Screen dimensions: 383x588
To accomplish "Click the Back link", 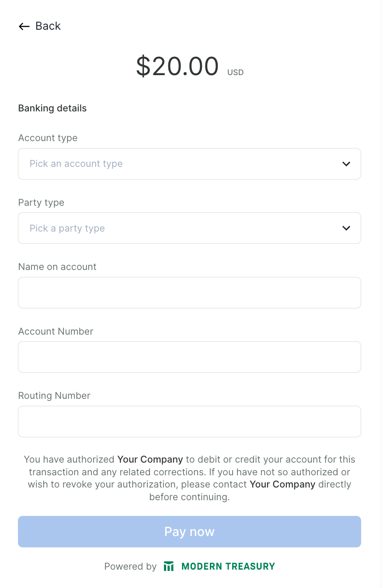I will 48,26.
